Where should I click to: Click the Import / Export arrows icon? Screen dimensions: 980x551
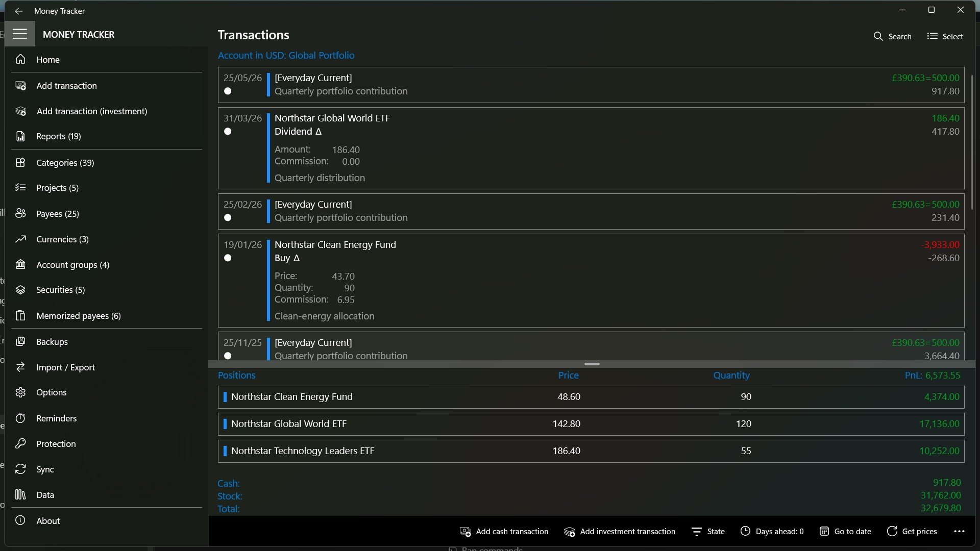click(20, 367)
